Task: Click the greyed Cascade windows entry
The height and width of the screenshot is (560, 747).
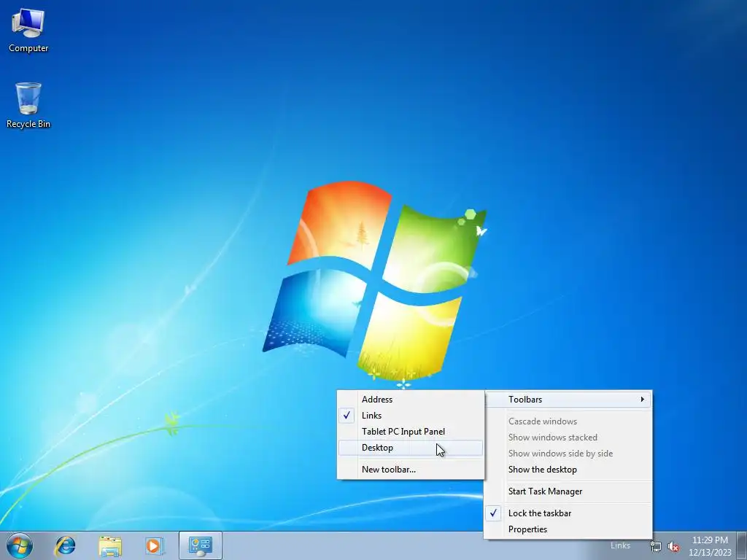Action: [x=568, y=421]
